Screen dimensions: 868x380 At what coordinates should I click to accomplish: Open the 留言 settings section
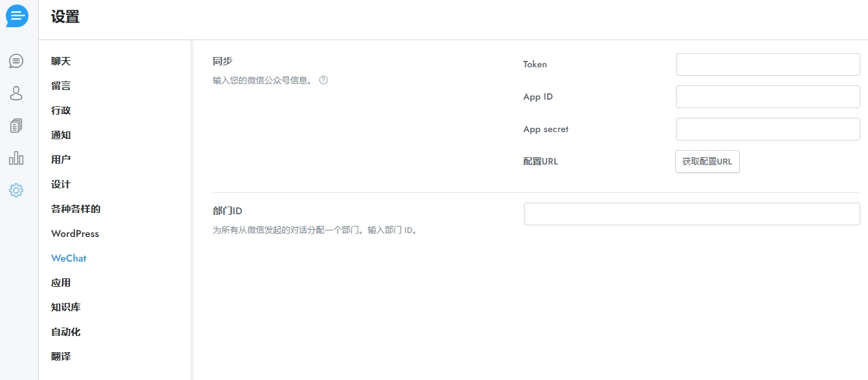(60, 85)
